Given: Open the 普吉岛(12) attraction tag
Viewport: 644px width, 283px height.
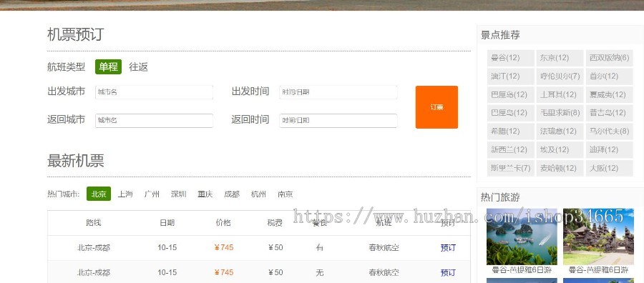Looking at the screenshot, I should 609,113.
